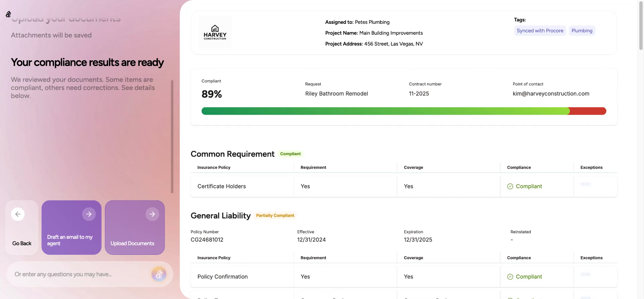Open Draft an email to my agent
Screen dimensions: 644x299
point(71,228)
